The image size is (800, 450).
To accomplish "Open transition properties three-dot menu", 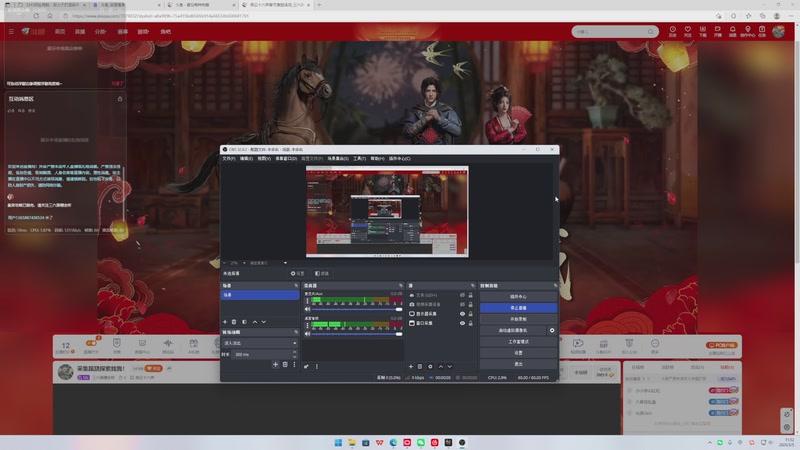I will coord(294,364).
